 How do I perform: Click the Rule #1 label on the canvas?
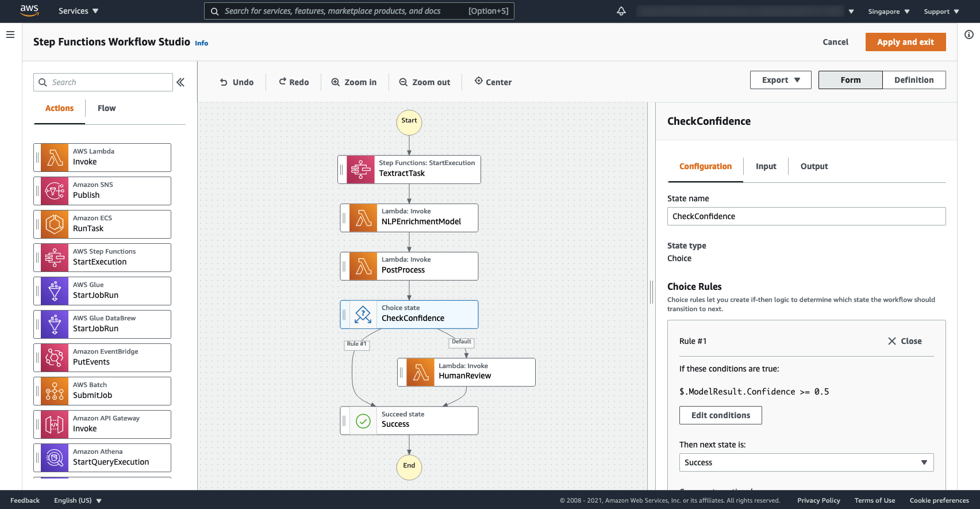click(356, 344)
